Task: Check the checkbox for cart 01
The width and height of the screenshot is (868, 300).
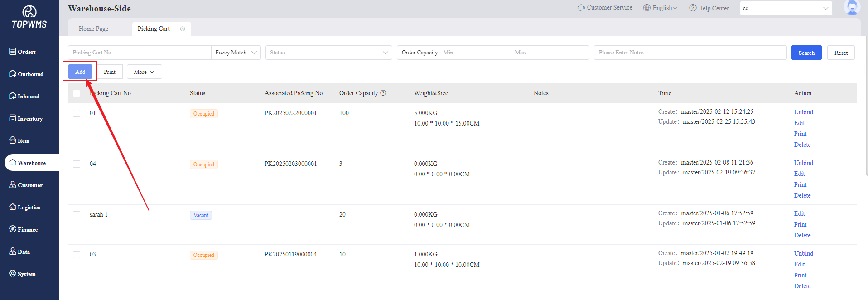Action: point(77,113)
